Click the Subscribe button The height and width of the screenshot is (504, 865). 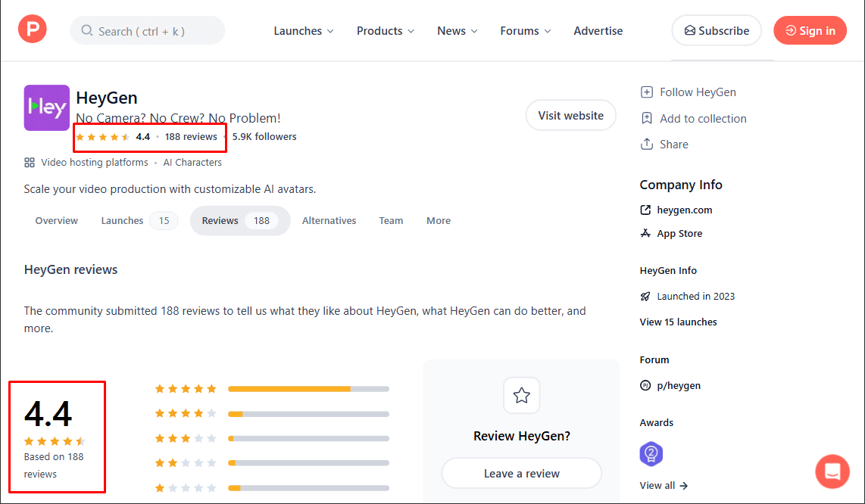coord(717,31)
